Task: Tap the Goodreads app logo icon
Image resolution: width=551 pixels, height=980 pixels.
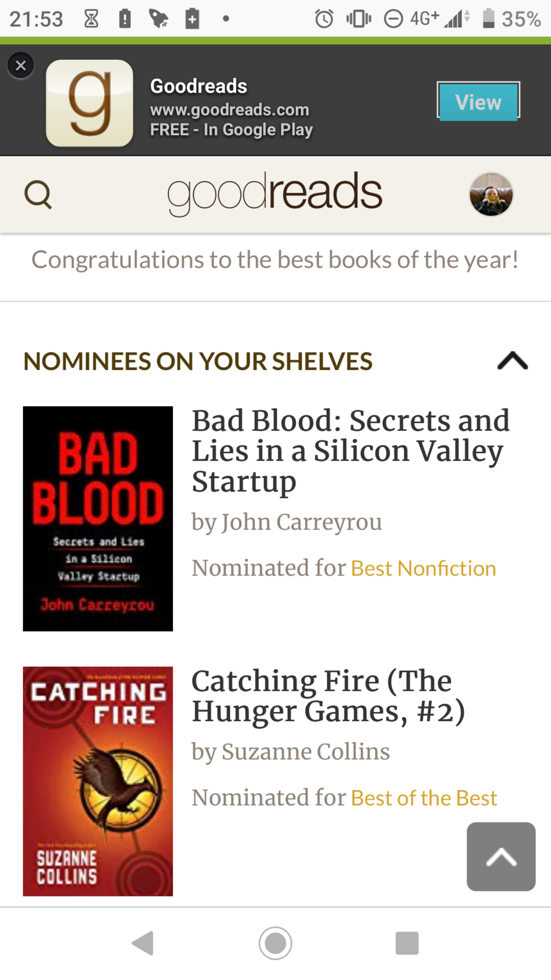Action: (89, 103)
